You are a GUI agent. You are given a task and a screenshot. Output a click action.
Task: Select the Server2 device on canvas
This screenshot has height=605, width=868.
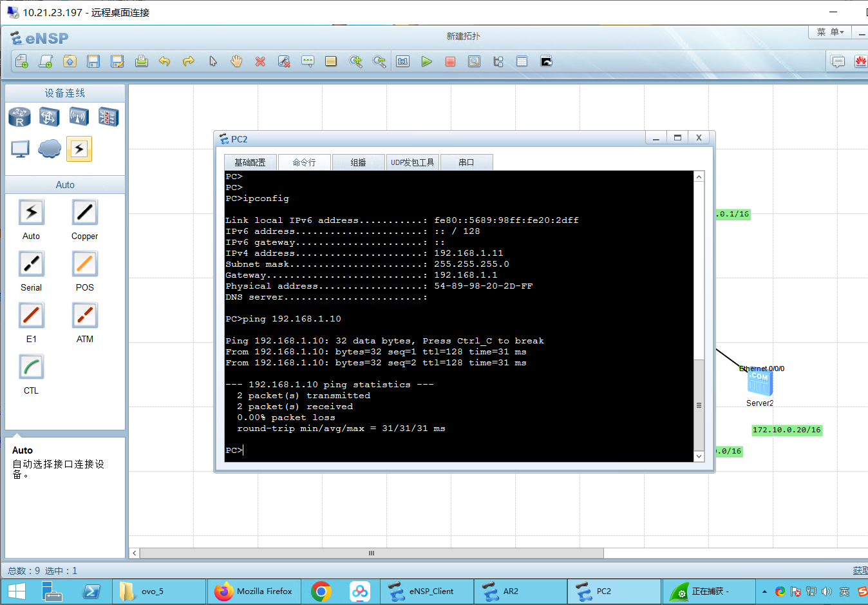pos(760,384)
